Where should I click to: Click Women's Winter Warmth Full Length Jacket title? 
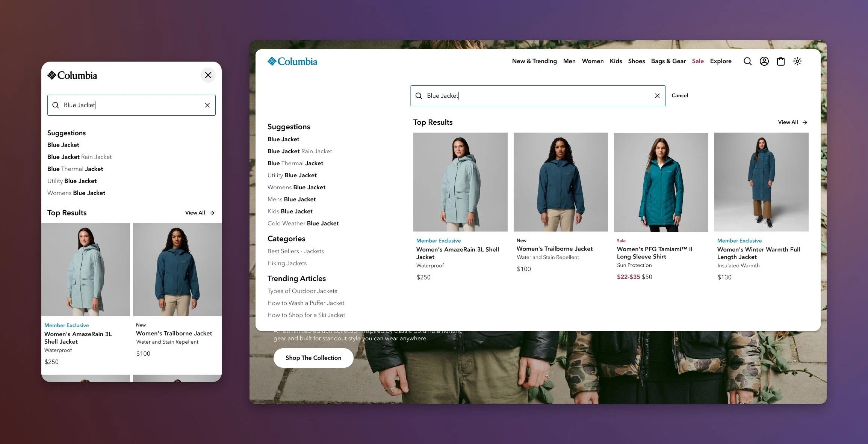click(759, 253)
